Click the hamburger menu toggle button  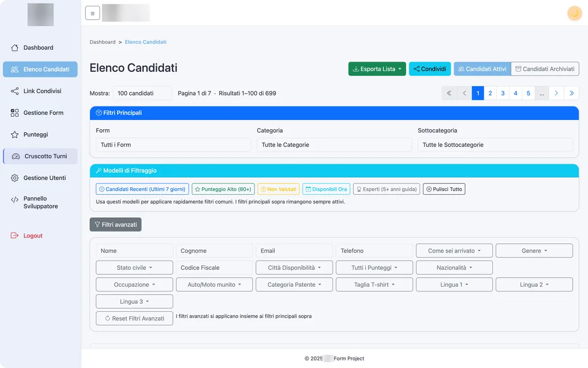coord(92,13)
